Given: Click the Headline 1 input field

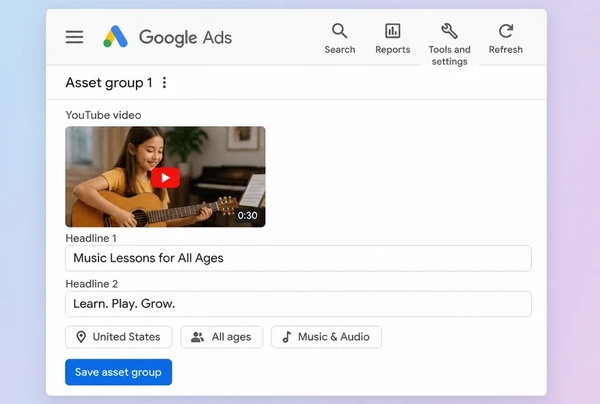Looking at the screenshot, I should point(298,258).
